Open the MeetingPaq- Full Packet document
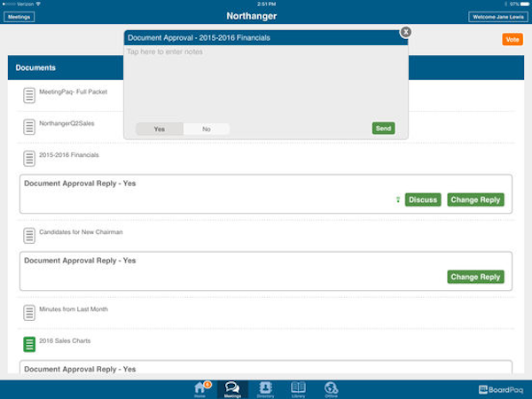 (74, 91)
